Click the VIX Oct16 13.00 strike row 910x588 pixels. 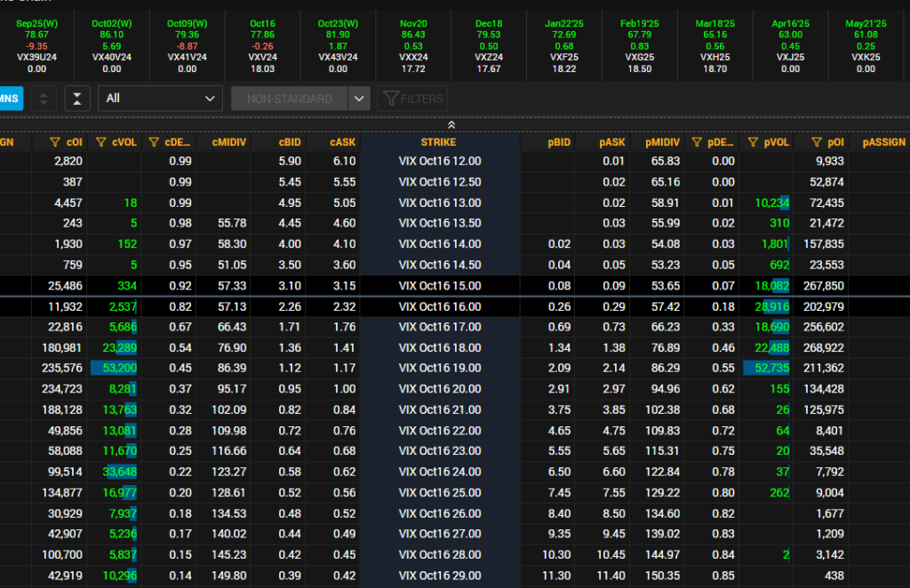click(440, 203)
